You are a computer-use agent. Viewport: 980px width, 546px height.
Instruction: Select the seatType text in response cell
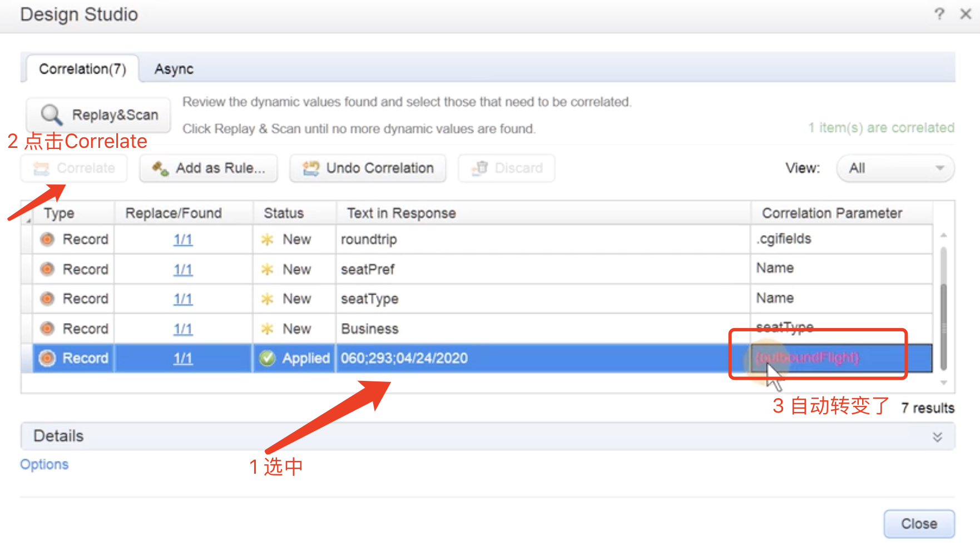click(543, 299)
